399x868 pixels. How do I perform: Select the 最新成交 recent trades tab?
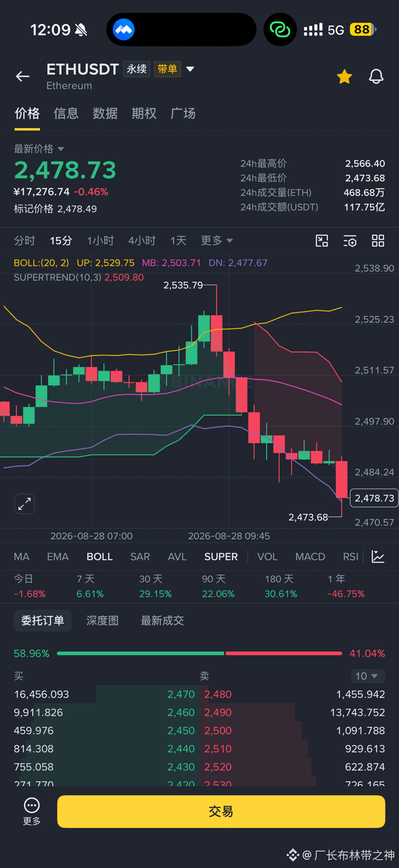click(162, 621)
